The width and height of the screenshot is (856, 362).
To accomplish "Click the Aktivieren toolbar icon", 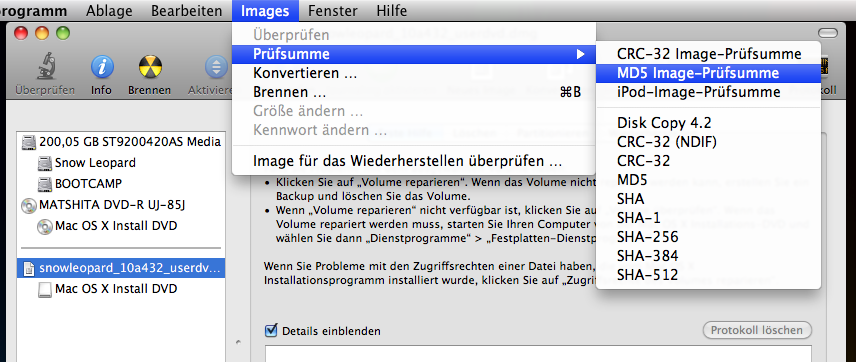I will tap(217, 67).
